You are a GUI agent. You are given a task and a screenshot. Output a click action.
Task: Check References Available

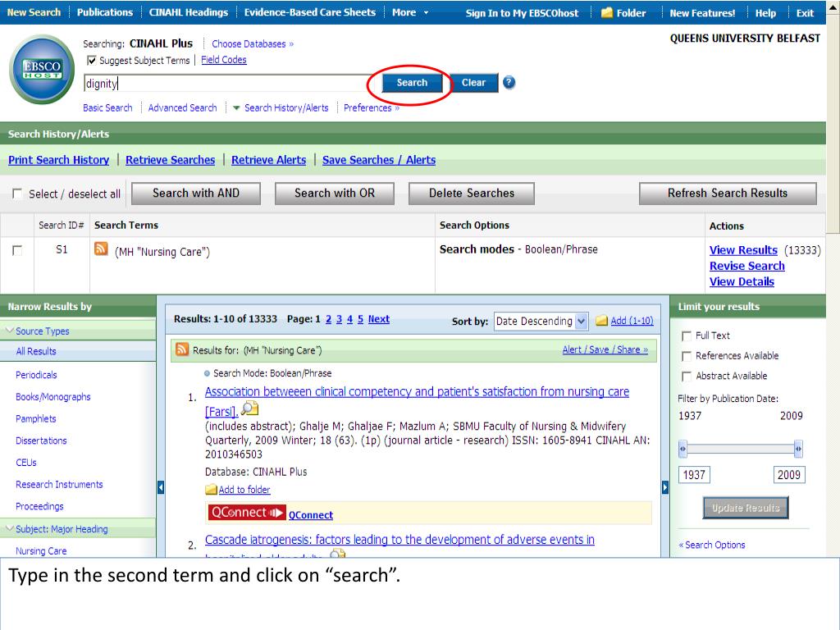click(x=687, y=356)
